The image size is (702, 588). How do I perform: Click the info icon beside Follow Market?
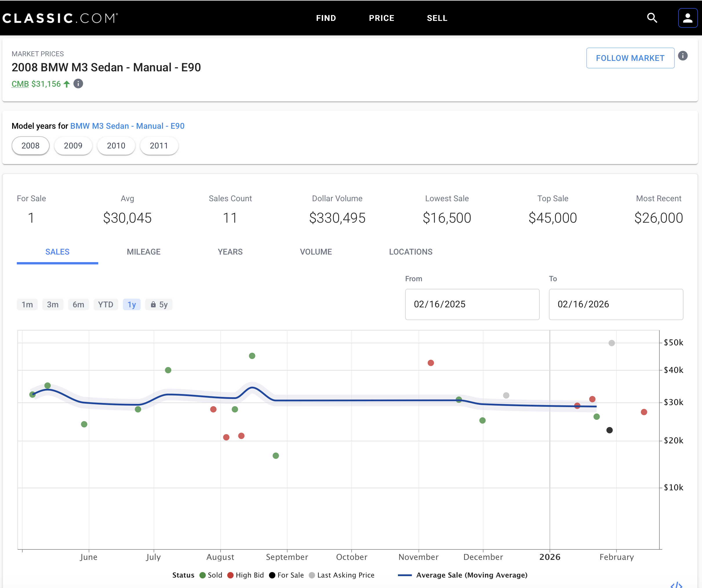click(683, 55)
